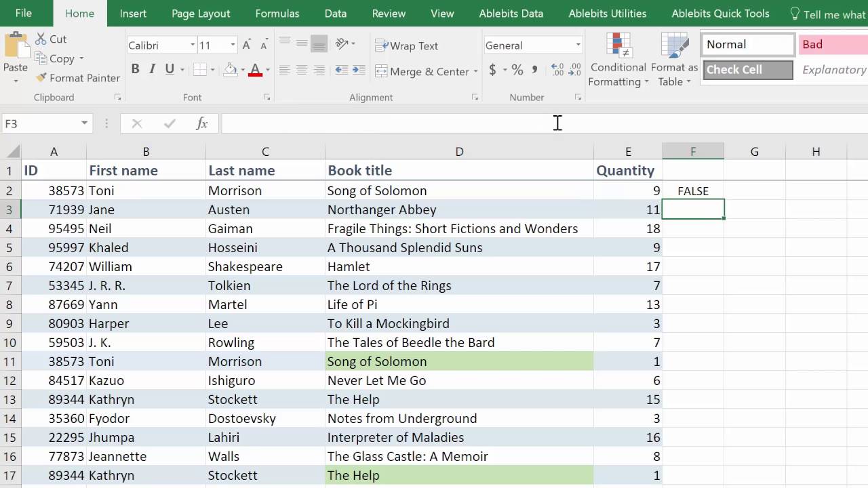Activate the Format Painter brush

tap(41, 78)
